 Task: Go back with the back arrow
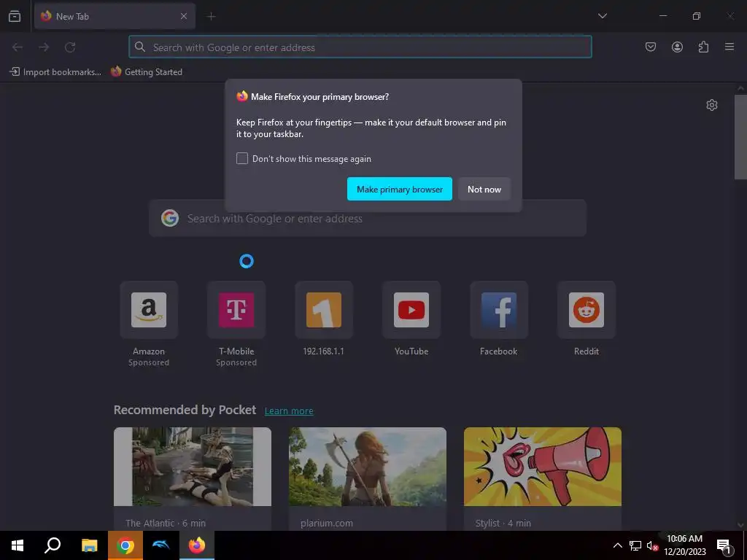click(x=18, y=47)
